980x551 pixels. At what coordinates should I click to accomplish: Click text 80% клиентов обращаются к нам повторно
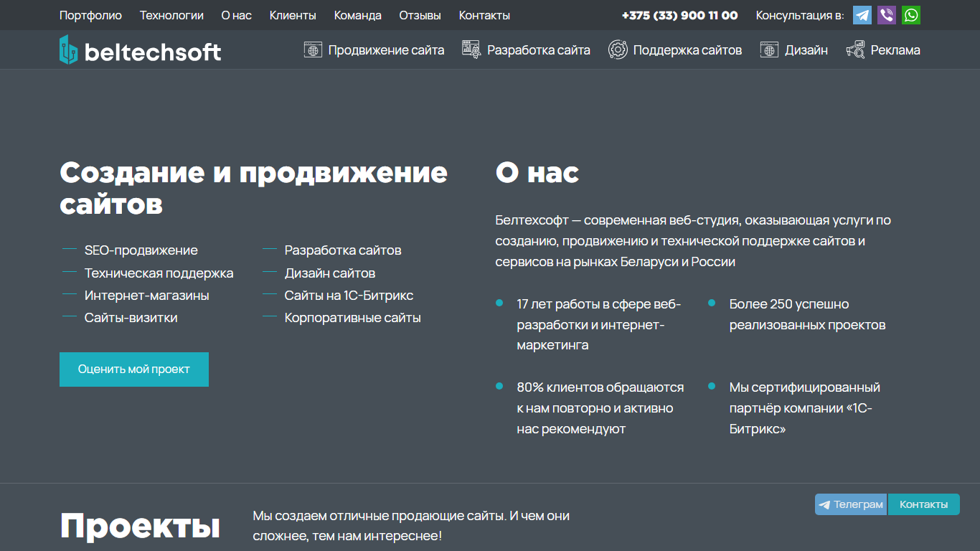(x=600, y=408)
